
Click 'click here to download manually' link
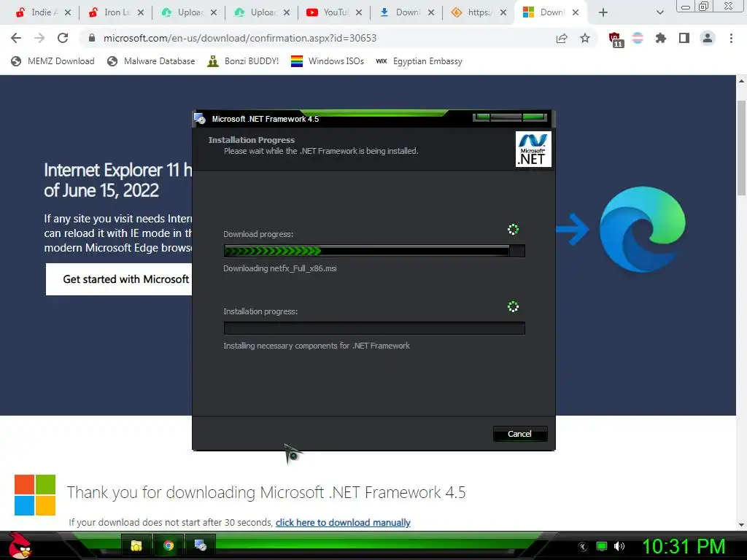click(343, 522)
